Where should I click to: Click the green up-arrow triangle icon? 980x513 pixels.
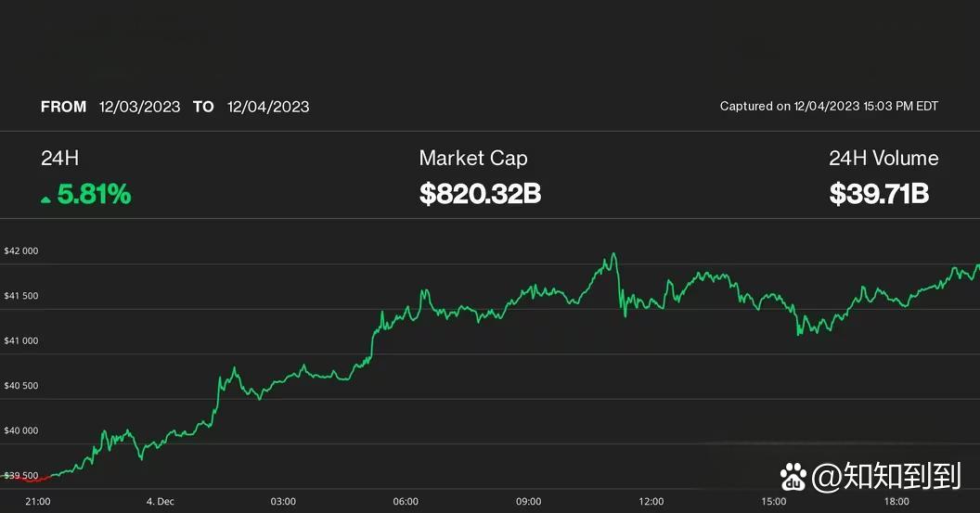[x=45, y=198]
